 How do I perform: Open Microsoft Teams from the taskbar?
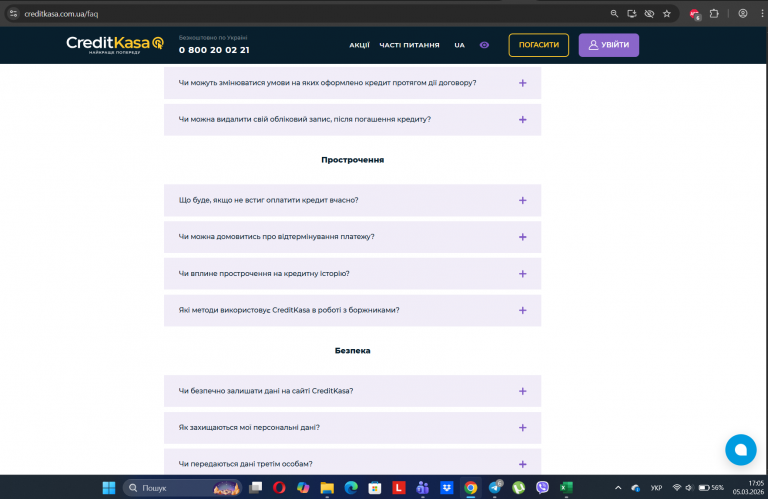422,488
